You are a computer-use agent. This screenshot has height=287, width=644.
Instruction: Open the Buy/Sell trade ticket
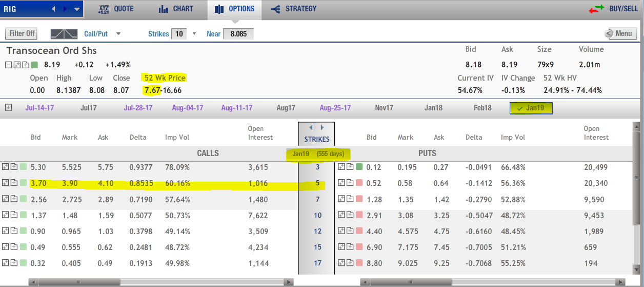[x=613, y=9]
